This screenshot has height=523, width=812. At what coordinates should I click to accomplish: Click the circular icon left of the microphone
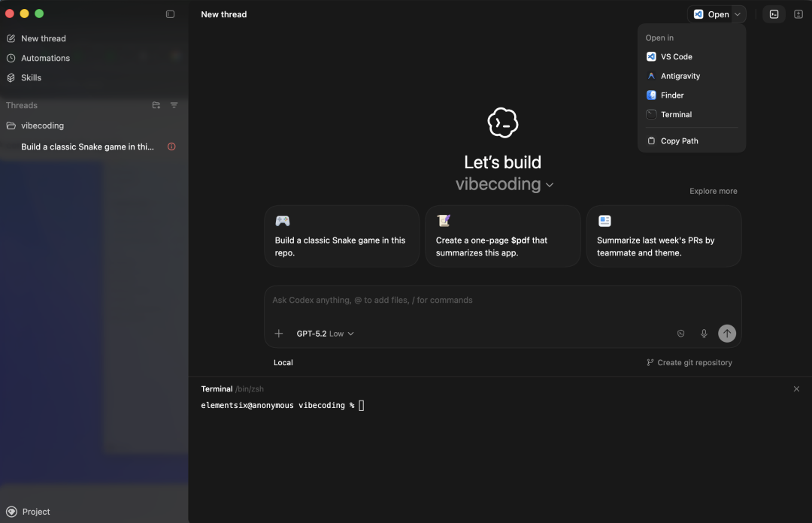(x=681, y=334)
